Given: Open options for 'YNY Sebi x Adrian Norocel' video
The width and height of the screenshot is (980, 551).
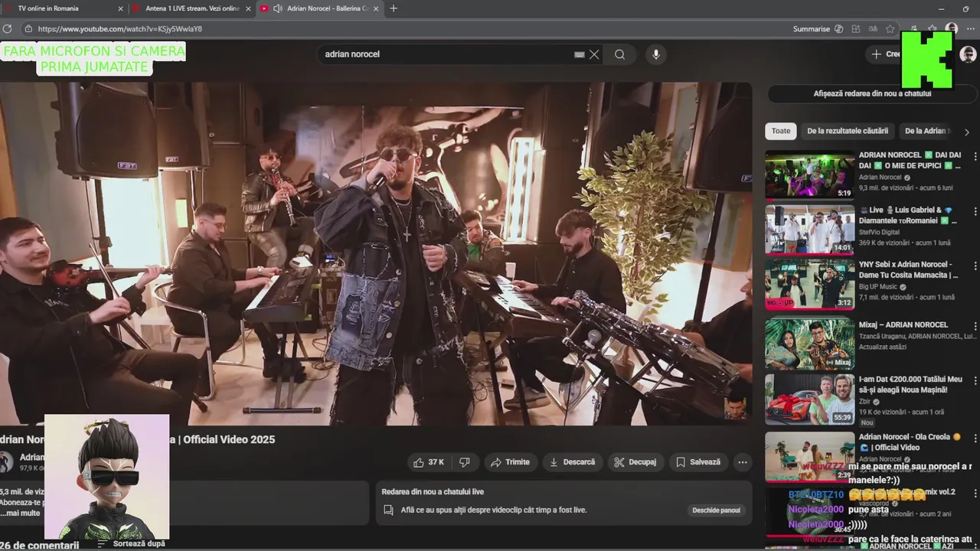Looking at the screenshot, I should tap(975, 266).
